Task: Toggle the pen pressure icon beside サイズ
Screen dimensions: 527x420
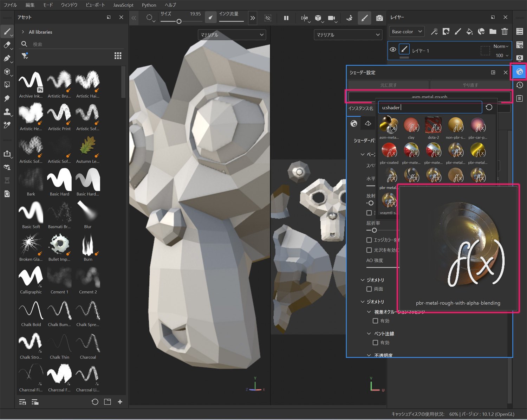Action: click(210, 17)
